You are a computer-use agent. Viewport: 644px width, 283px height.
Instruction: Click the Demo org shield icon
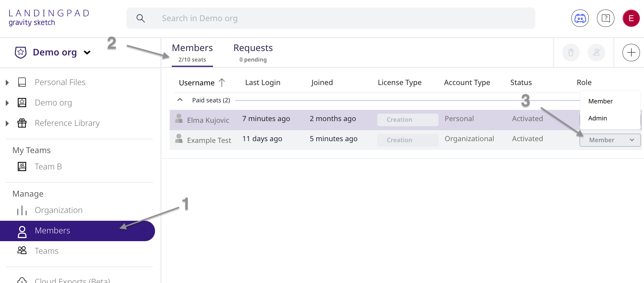tap(21, 52)
